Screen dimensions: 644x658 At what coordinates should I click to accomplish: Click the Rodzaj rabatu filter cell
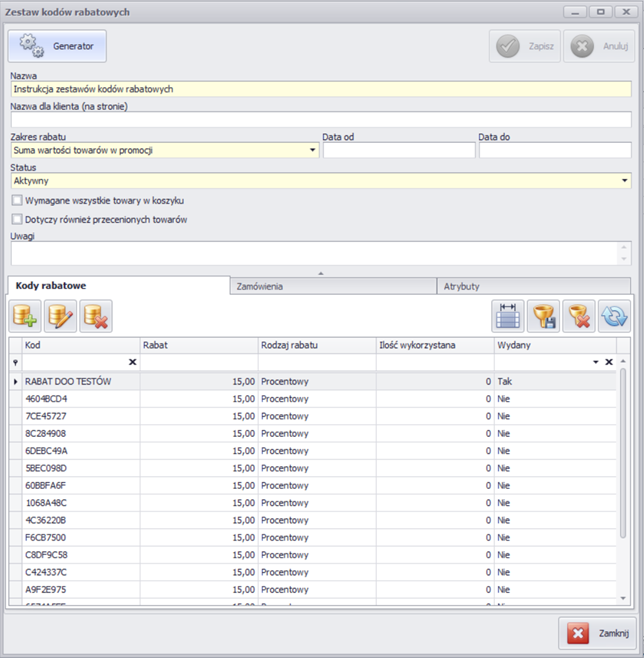click(x=317, y=362)
